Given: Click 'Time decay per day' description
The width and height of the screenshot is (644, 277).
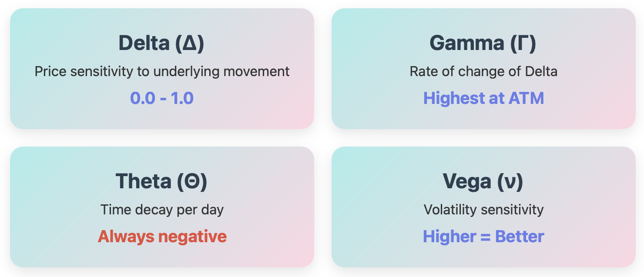Looking at the screenshot, I should click(x=162, y=210).
